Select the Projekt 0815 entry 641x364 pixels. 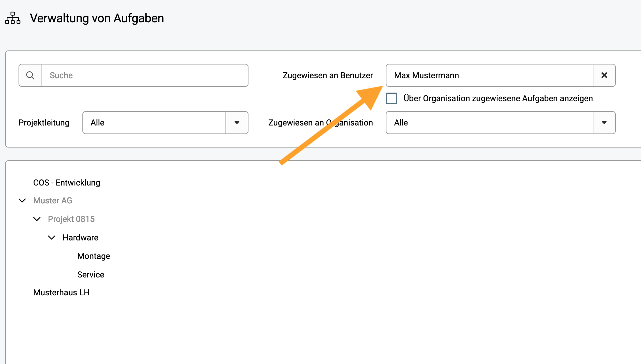[71, 219]
